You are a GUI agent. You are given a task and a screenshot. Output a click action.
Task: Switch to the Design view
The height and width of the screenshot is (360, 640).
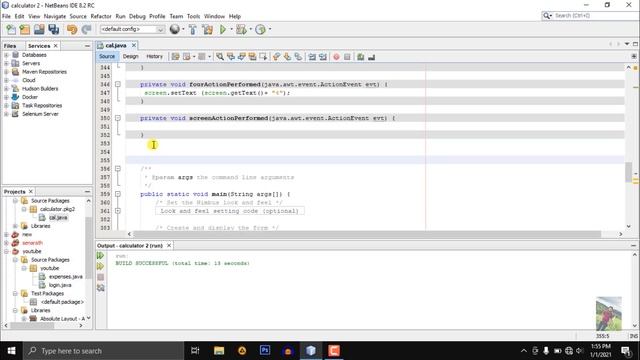point(131,57)
